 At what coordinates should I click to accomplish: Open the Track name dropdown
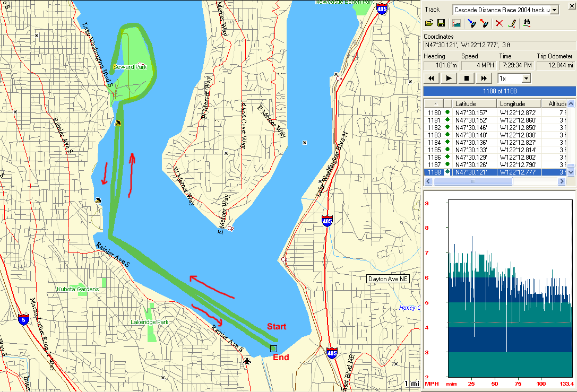[555, 10]
